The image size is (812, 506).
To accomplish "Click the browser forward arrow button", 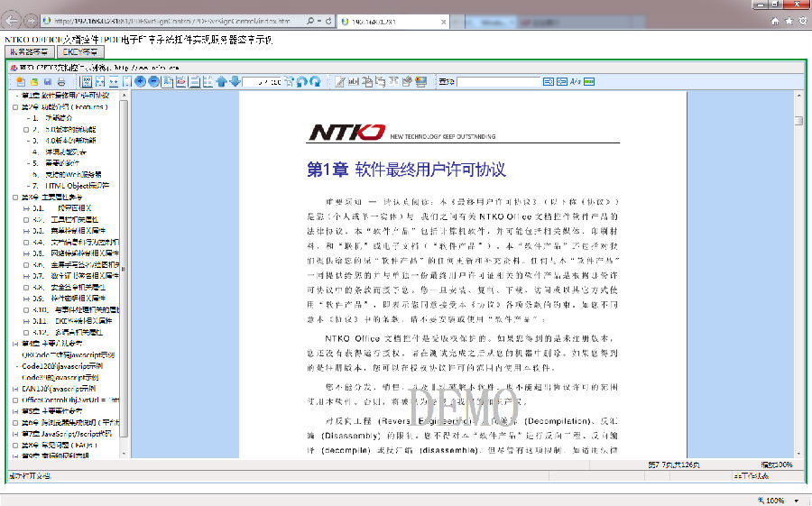I will (31, 21).
